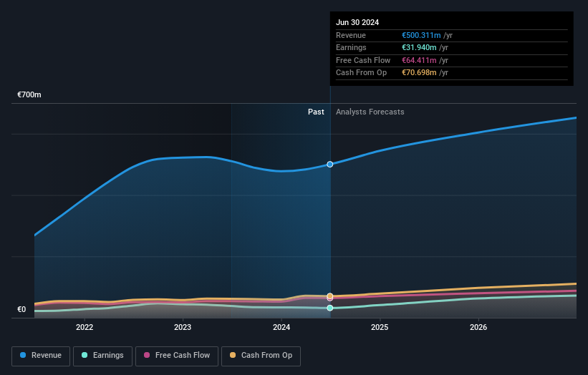The height and width of the screenshot is (375, 588).
Task: Click the 2023 x-axis label
Action: pos(183,327)
